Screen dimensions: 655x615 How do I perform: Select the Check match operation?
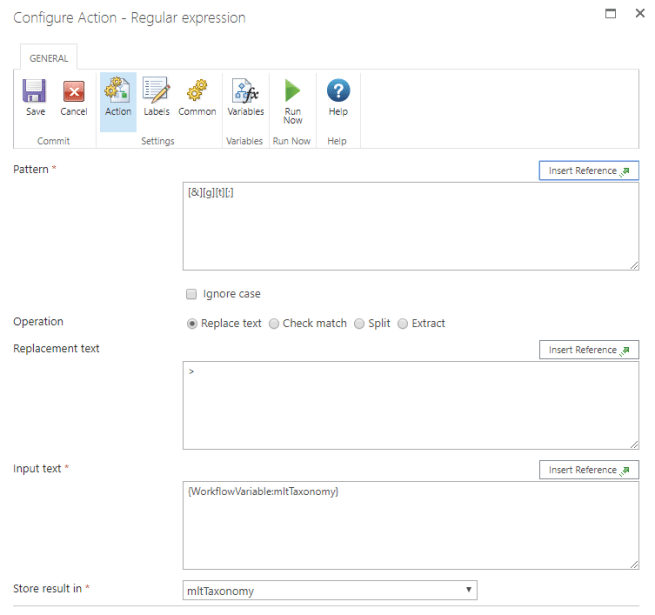coord(274,324)
